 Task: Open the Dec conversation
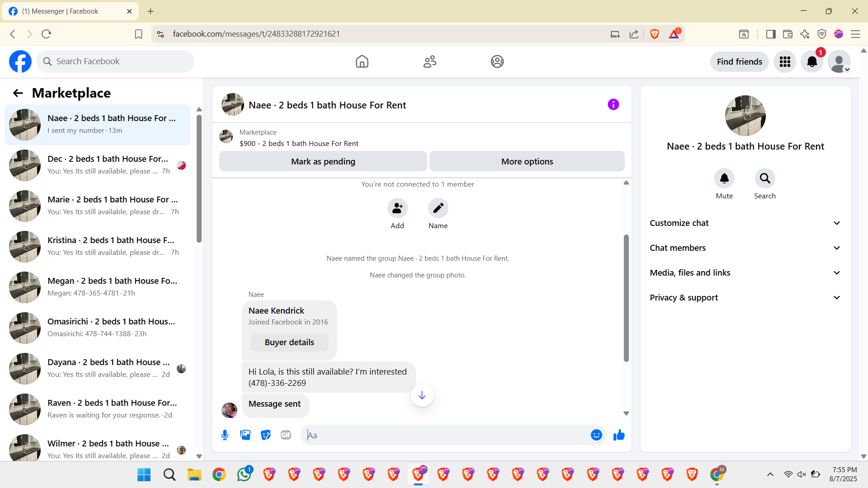[x=97, y=165]
